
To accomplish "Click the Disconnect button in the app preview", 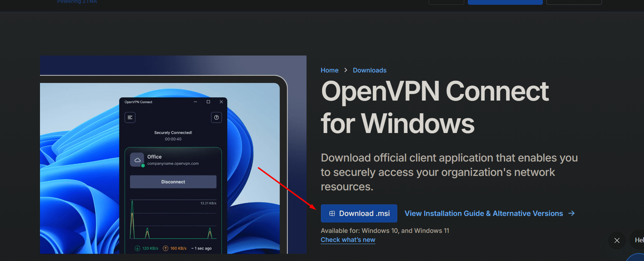I will coord(173,182).
